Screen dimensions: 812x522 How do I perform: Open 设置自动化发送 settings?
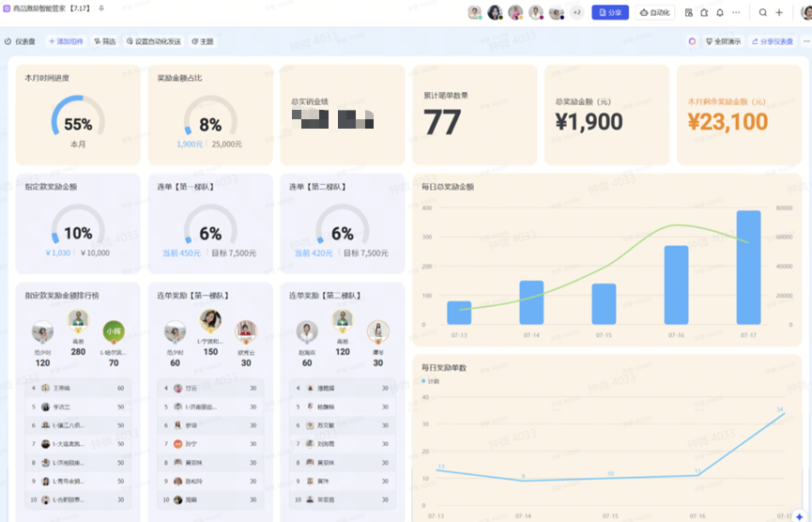153,41
